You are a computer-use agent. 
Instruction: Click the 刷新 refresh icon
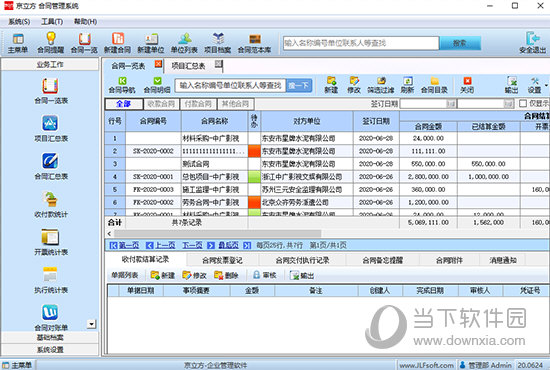pos(408,85)
